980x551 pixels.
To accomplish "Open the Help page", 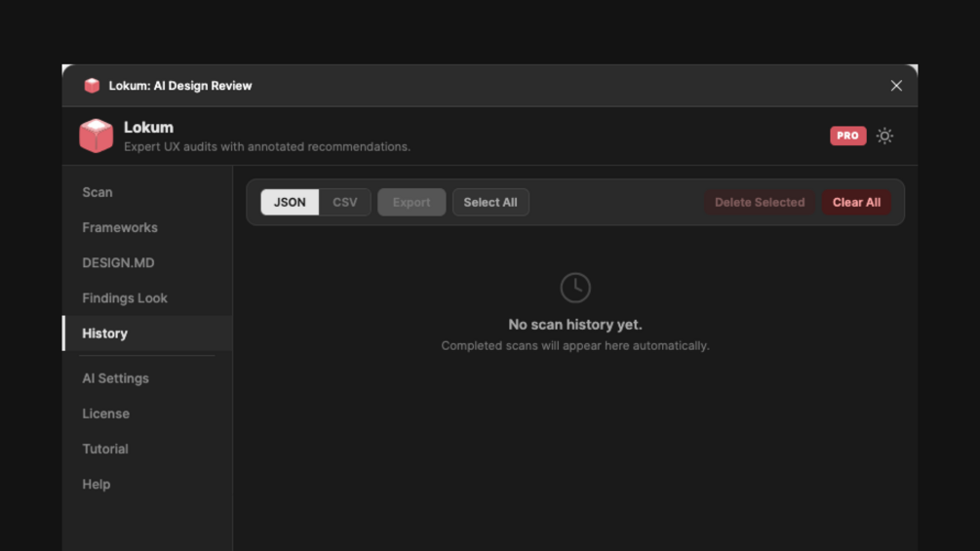I will 147,484.
